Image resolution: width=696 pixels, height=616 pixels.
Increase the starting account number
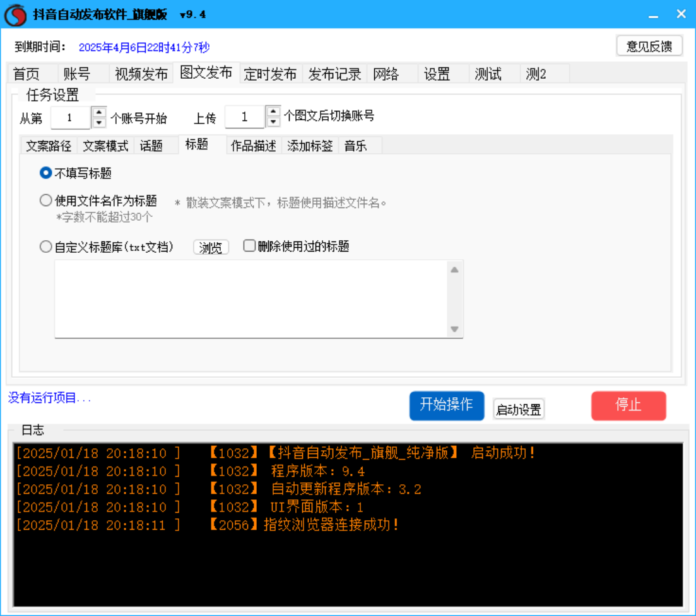[99, 112]
